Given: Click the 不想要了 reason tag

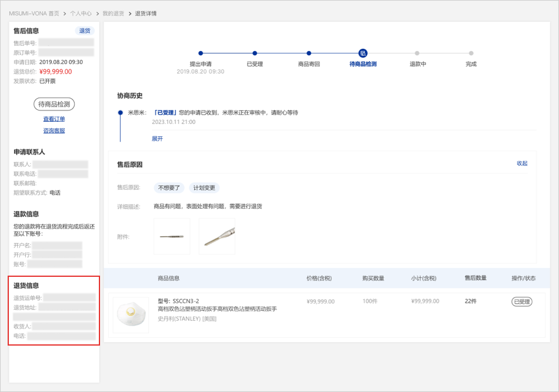Looking at the screenshot, I should 169,188.
